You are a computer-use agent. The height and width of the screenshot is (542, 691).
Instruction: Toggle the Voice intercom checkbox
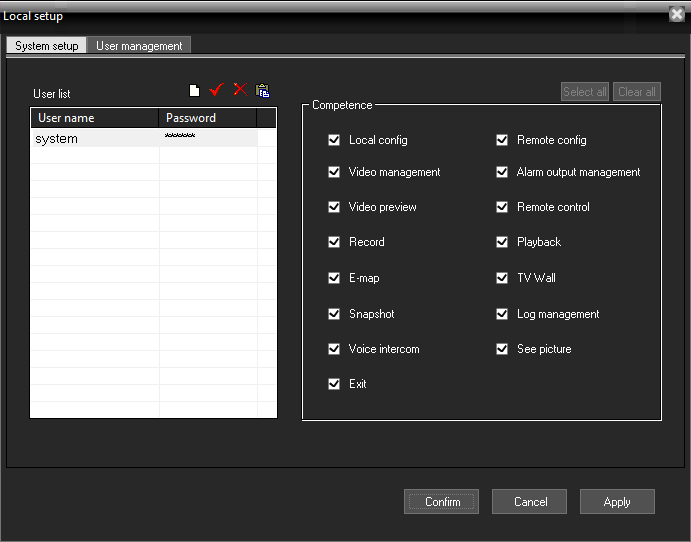tap(334, 349)
